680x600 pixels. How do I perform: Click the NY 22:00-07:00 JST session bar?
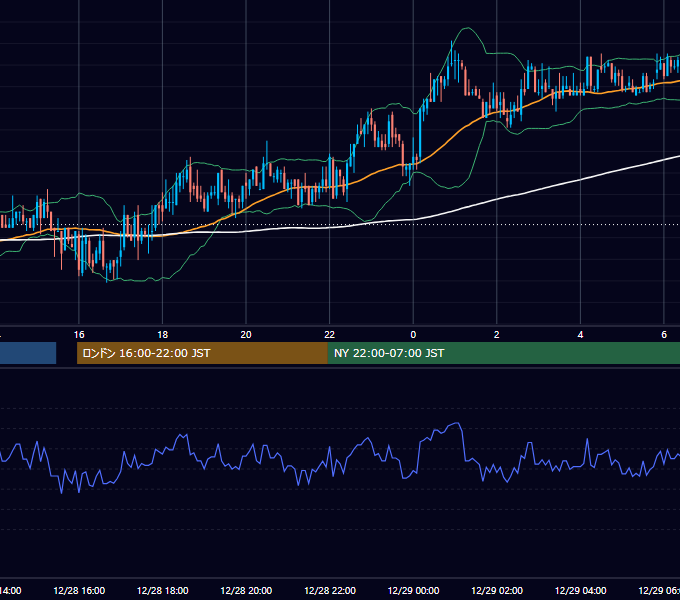[503, 353]
